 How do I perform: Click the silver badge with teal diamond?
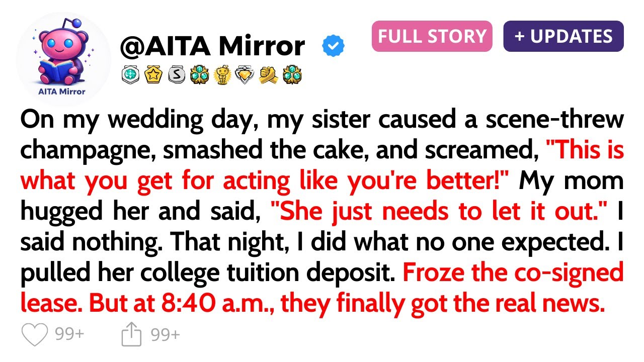click(130, 75)
